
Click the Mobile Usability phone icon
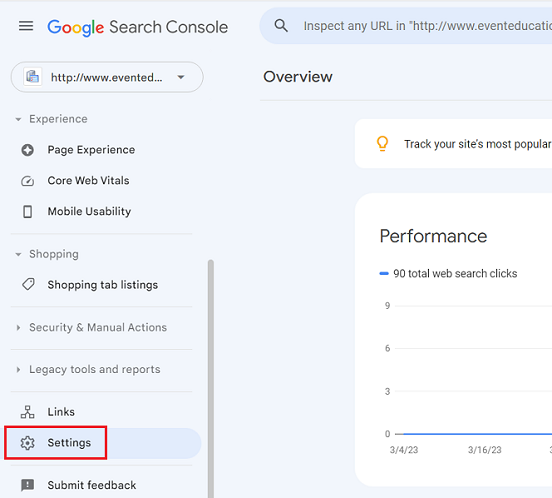point(27,212)
